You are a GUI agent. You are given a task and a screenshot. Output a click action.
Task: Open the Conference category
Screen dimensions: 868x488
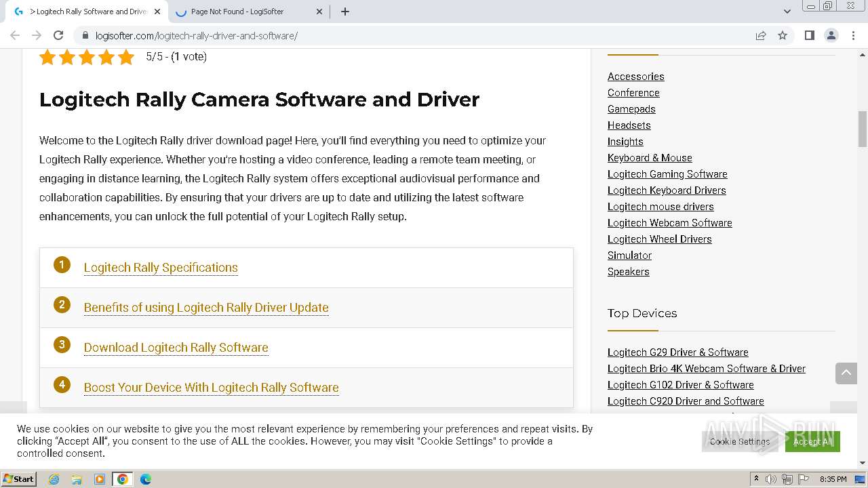coord(633,93)
